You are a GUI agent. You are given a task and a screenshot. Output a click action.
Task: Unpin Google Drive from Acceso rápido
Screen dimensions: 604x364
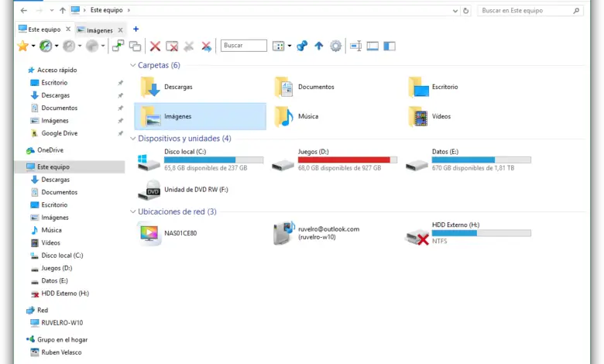(x=121, y=133)
